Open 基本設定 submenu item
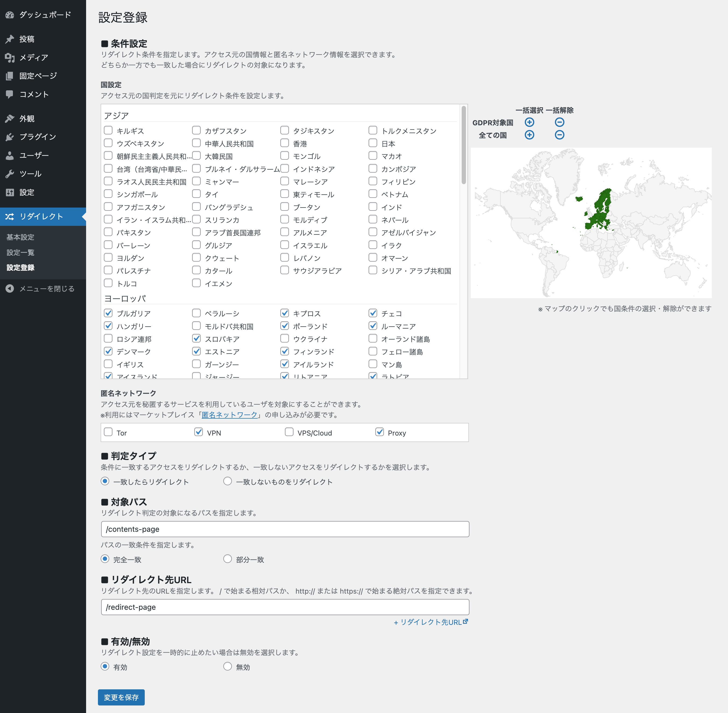The width and height of the screenshot is (728, 713). point(20,237)
